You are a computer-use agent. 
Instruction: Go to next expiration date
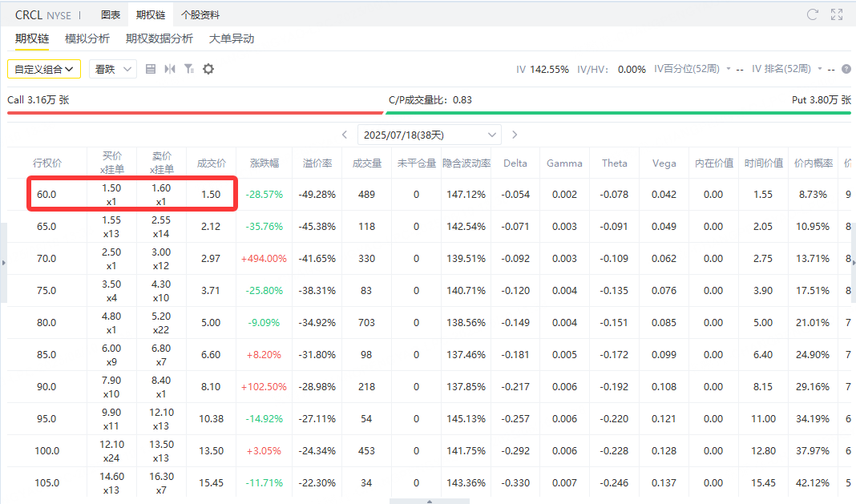(x=515, y=135)
